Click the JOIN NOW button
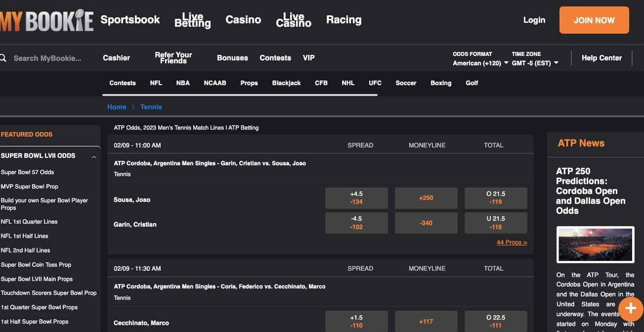644x332 pixels. click(594, 20)
